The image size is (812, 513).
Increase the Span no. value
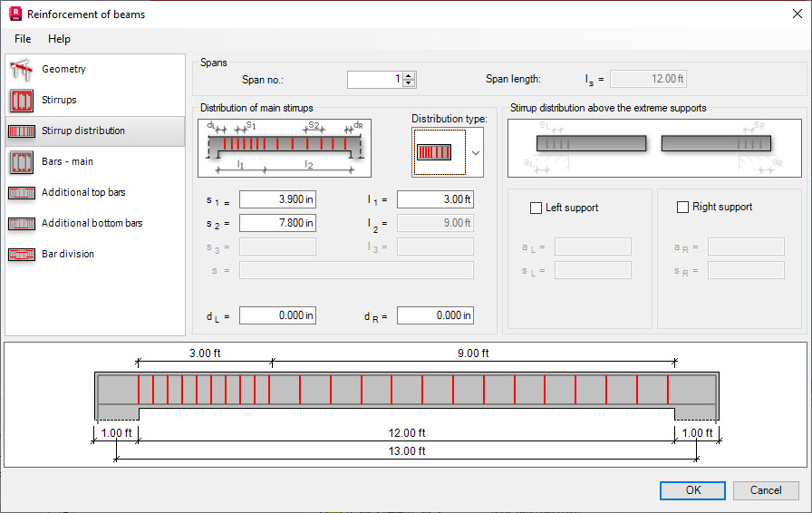[x=409, y=75]
